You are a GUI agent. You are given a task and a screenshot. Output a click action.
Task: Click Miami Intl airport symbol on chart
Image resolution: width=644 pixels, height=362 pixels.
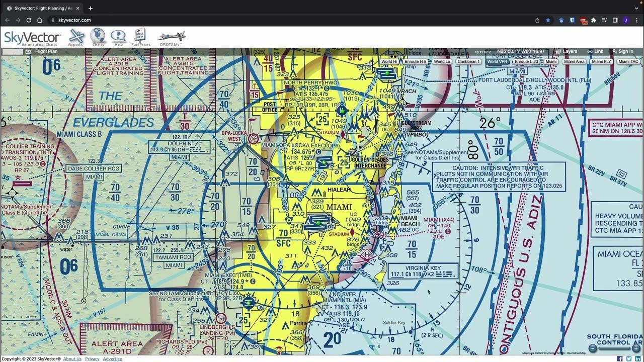point(319,224)
